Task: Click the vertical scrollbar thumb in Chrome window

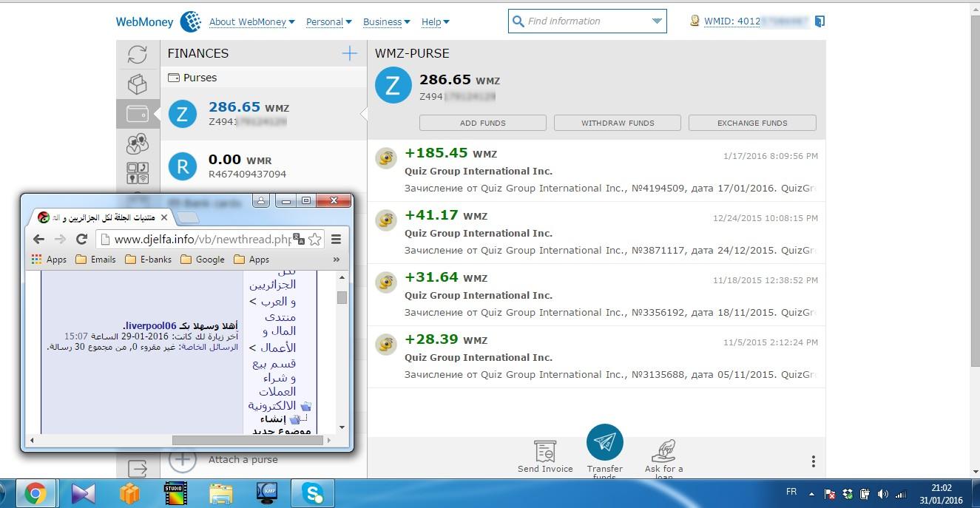Action: (x=342, y=297)
